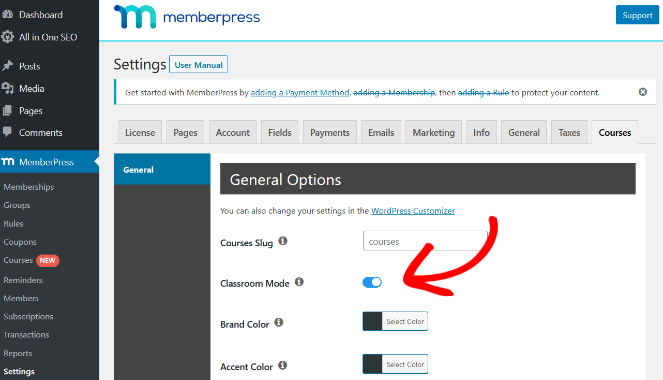Image resolution: width=663 pixels, height=380 pixels.
Task: Select the Courses settings tab
Action: (x=615, y=132)
